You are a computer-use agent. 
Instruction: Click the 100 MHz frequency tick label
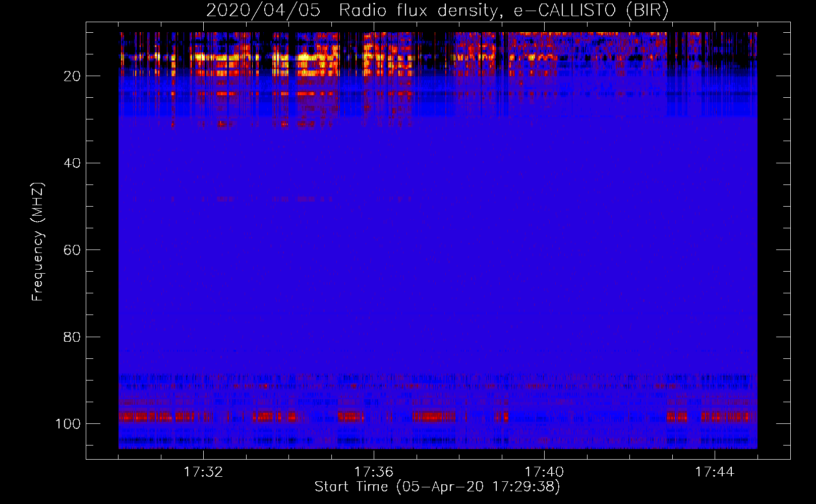68,424
